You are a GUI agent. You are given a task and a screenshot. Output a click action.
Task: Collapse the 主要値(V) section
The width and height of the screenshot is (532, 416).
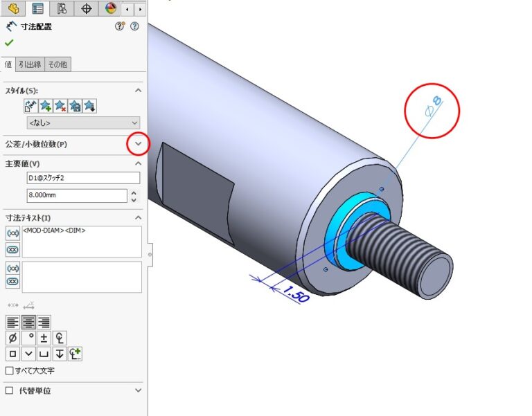138,163
